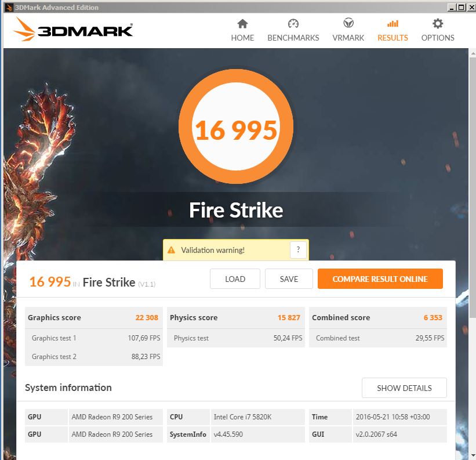Open the Benchmarks gauge icon
The height and width of the screenshot is (460, 476).
[x=293, y=23]
